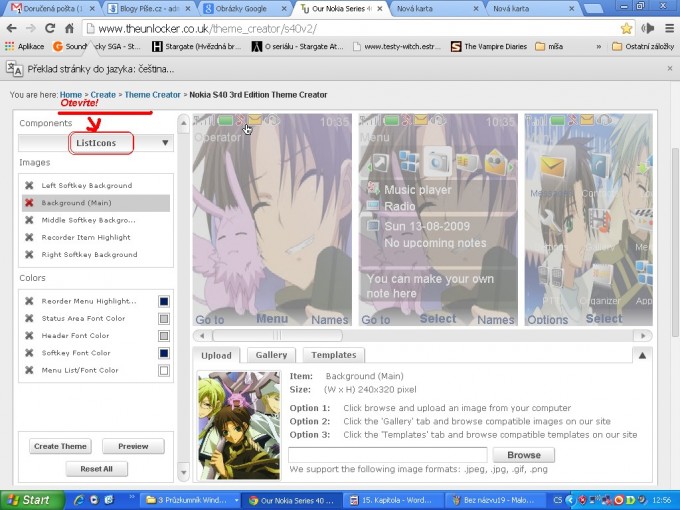Launch Internet Explorer from quick launch
The height and width of the screenshot is (510, 680).
pos(79,500)
